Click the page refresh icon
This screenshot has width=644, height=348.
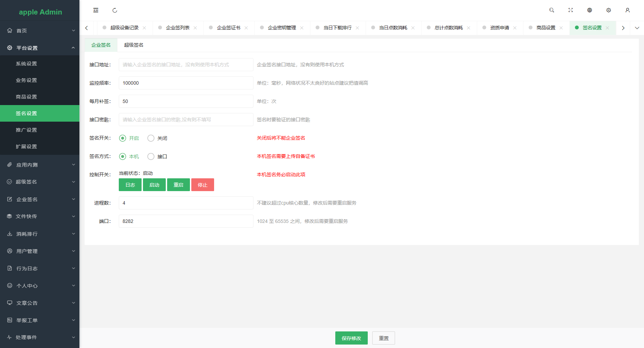[115, 10]
